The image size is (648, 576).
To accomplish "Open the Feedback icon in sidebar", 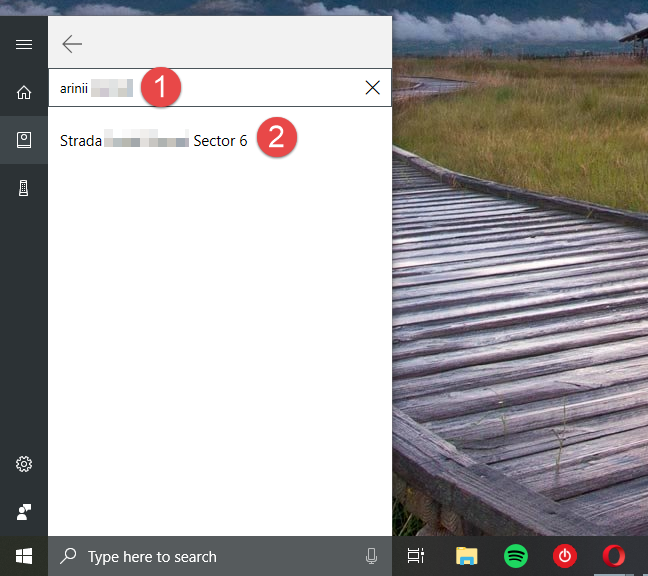I will [24, 512].
